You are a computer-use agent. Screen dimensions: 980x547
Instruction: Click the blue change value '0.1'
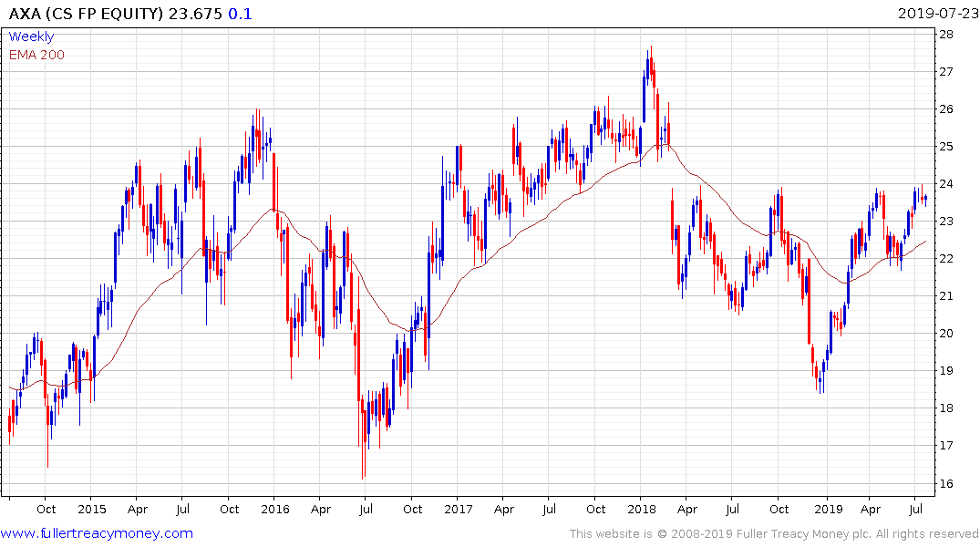(240, 14)
